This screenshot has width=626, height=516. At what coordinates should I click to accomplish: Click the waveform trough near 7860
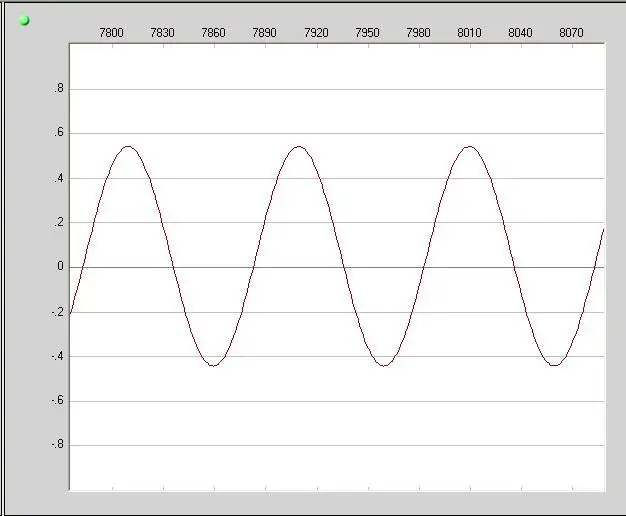coord(214,365)
